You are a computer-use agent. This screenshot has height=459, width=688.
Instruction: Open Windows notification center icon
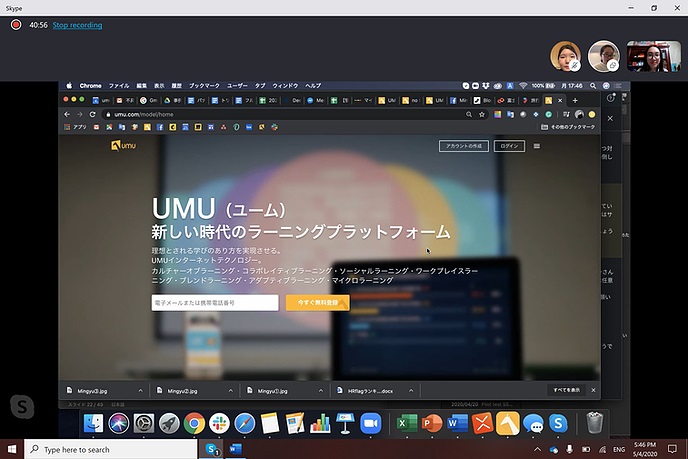point(672,449)
